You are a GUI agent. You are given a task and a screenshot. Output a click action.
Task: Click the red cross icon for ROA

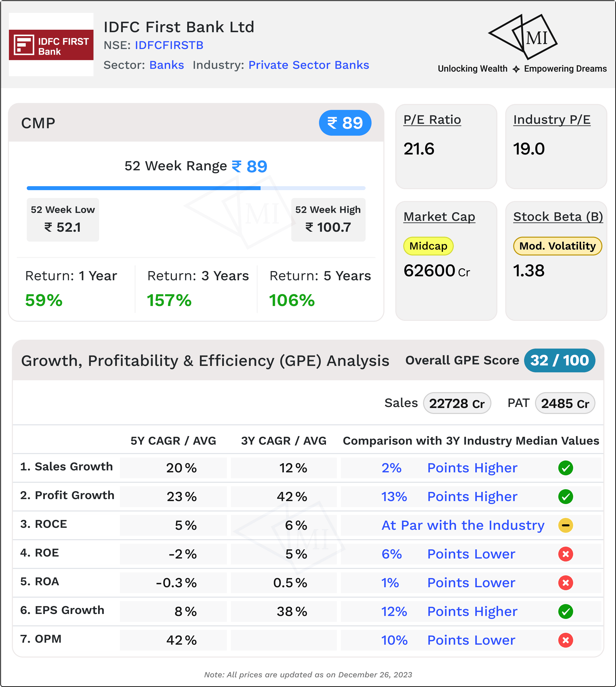coord(565,583)
